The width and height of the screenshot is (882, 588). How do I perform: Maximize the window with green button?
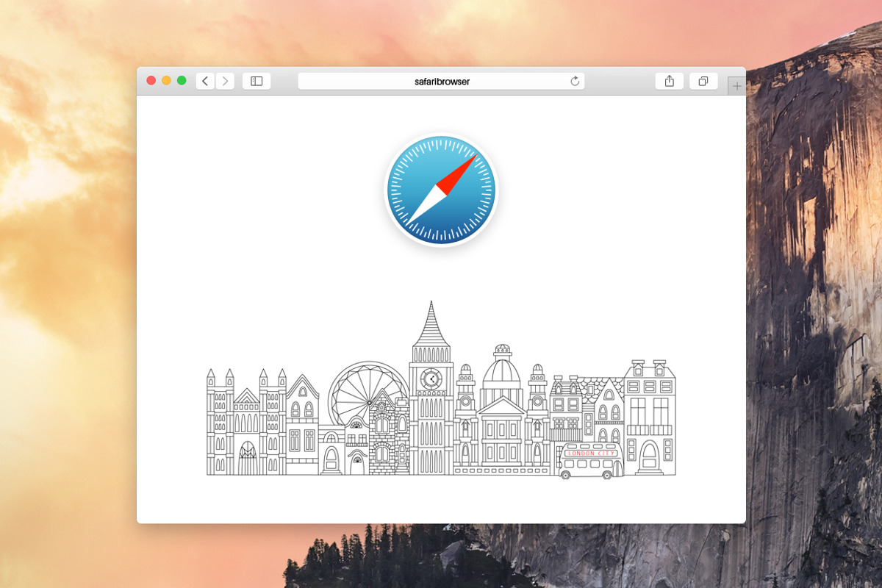point(182,81)
